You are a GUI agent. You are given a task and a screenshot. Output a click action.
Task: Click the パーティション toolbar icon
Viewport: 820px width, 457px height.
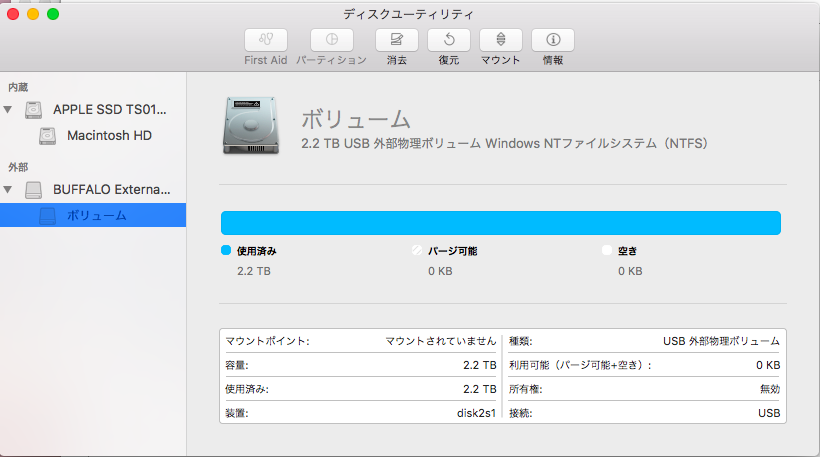tap(331, 40)
